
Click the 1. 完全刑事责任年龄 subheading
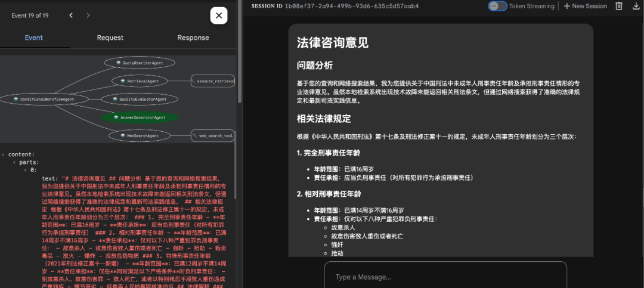click(x=329, y=153)
